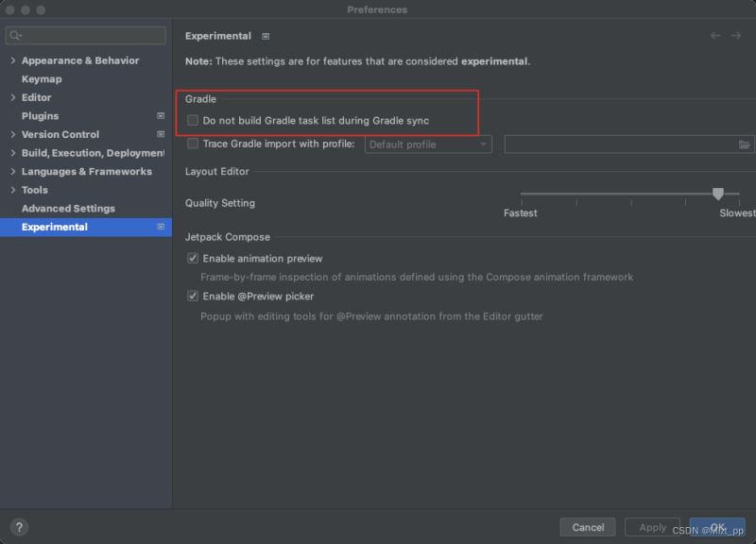The image size is (756, 544).
Task: Check Trace Gradle import with profile
Action: pos(193,144)
